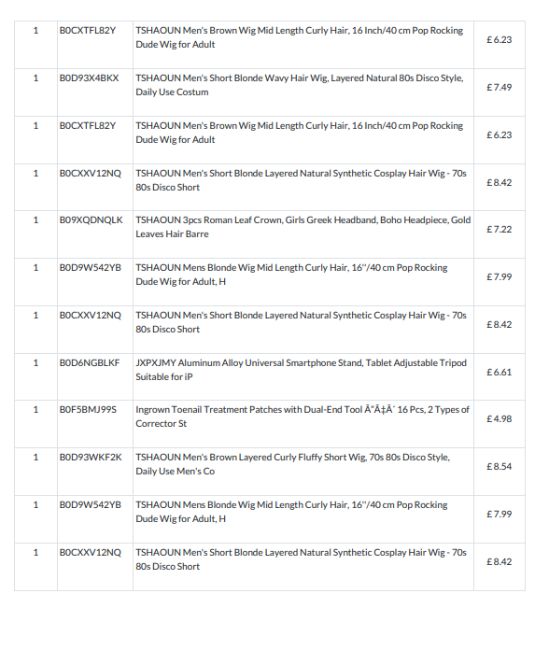Select ASIN B09XQDNQLK
The width and height of the screenshot is (535, 650).
click(x=91, y=220)
